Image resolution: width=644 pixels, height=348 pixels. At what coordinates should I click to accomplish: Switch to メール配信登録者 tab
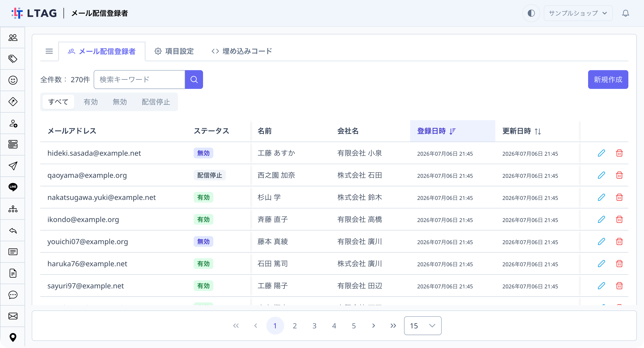(102, 51)
